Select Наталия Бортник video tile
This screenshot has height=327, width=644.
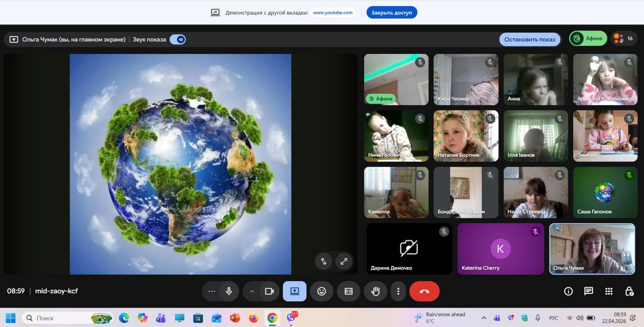click(x=466, y=136)
